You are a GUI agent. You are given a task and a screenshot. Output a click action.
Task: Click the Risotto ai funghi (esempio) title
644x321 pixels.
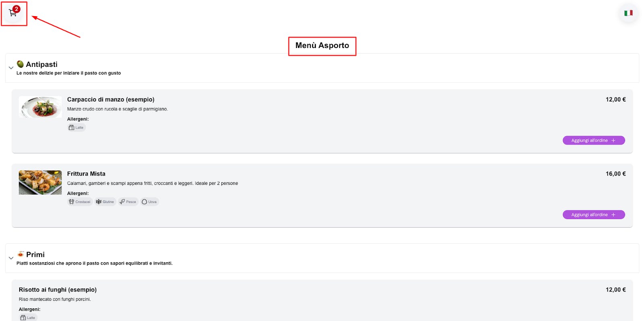click(x=58, y=290)
